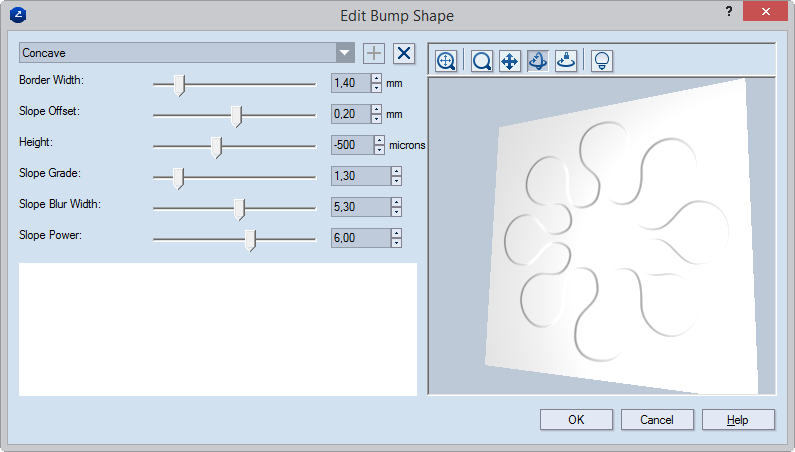Decrease Border Width with down arrow
795x452 pixels.
coord(376,88)
